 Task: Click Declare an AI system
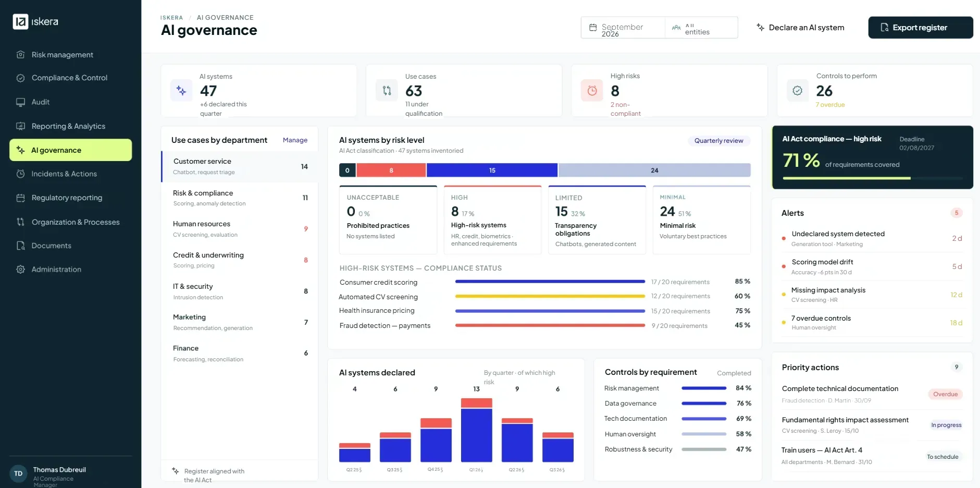coord(800,28)
